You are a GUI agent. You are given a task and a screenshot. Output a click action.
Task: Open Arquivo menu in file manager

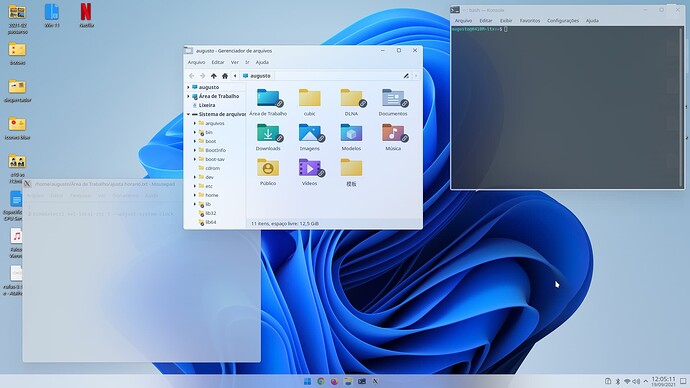(x=196, y=62)
